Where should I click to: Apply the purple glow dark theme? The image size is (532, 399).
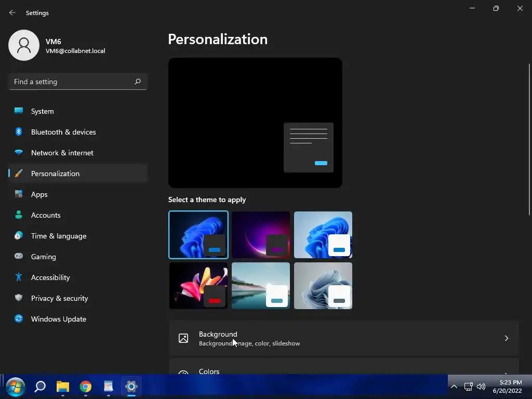pos(261,235)
